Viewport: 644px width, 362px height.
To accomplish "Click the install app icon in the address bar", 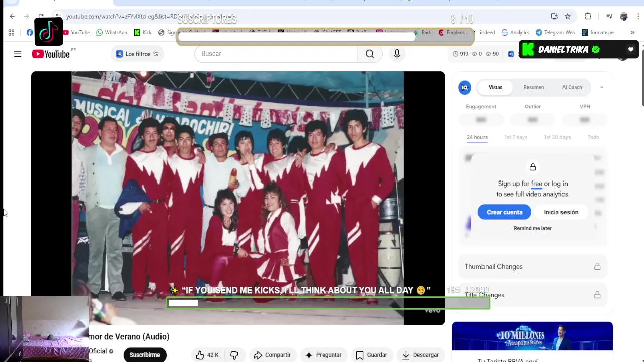I will (x=554, y=16).
